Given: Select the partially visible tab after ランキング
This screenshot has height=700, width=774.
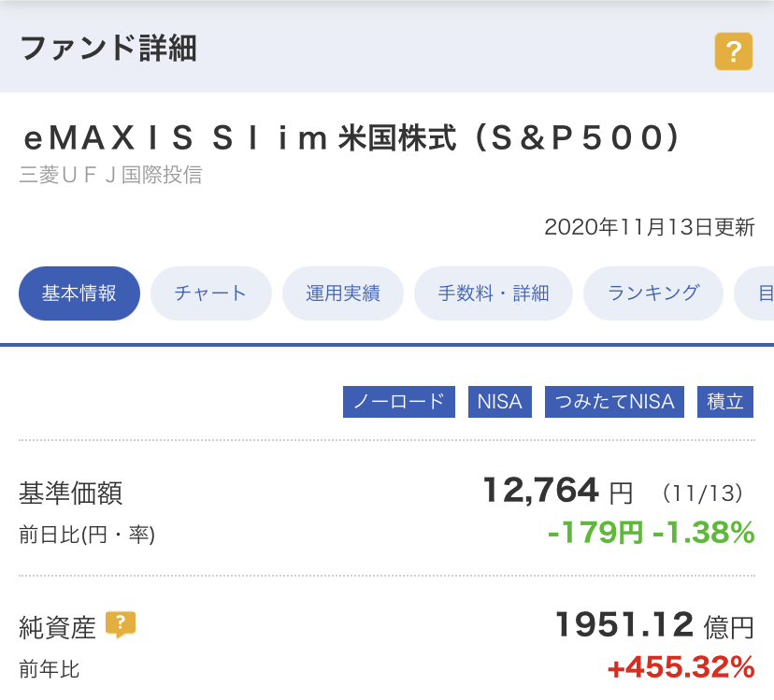Looking at the screenshot, I should [755, 293].
